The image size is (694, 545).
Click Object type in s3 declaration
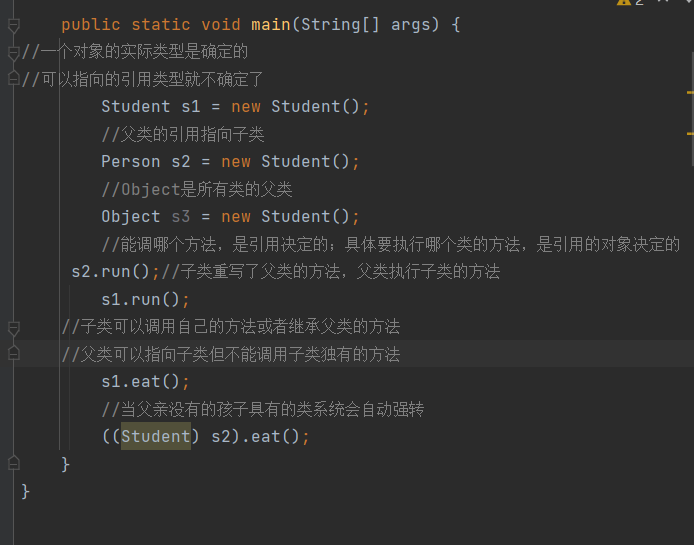[130, 216]
